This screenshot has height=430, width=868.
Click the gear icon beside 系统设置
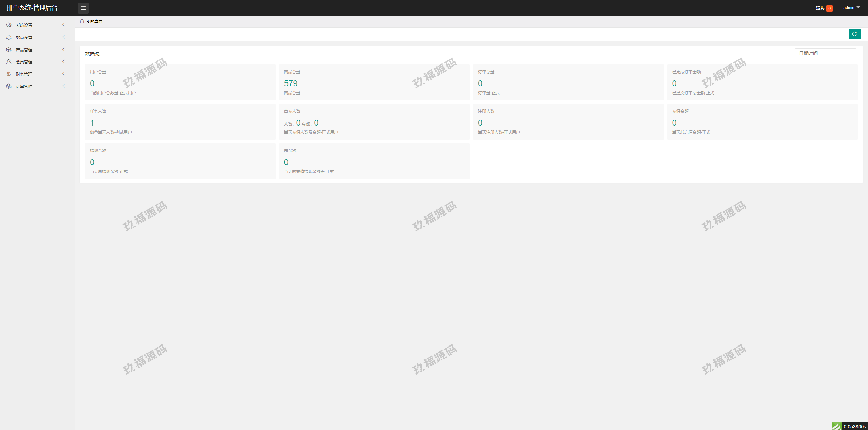click(9, 25)
